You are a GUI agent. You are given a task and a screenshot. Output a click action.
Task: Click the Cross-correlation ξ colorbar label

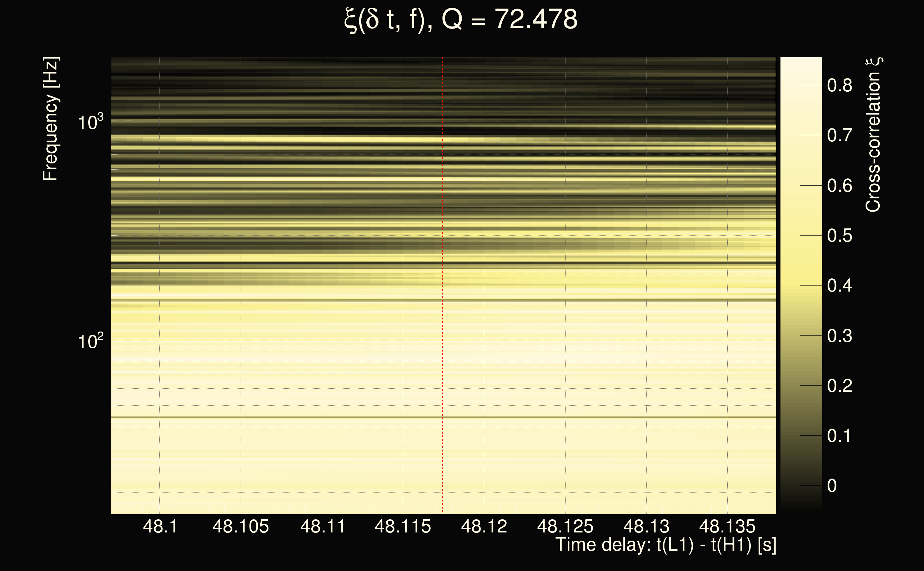[x=873, y=135]
